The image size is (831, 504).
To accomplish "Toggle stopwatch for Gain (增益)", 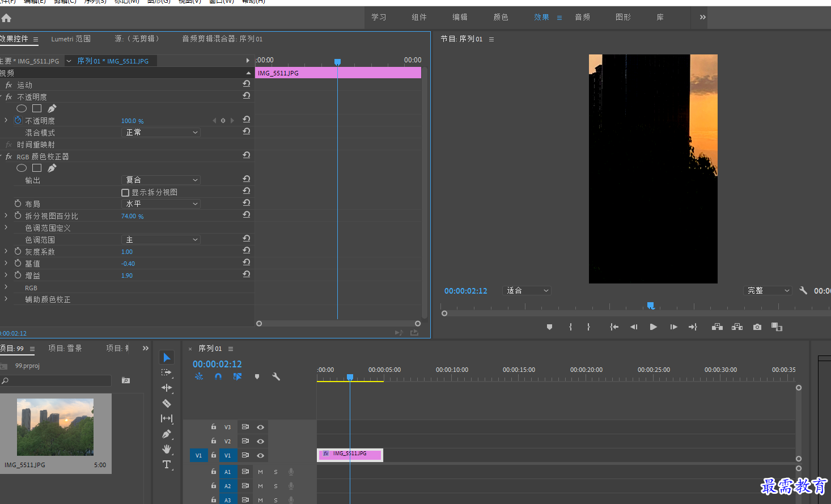I will tap(18, 275).
